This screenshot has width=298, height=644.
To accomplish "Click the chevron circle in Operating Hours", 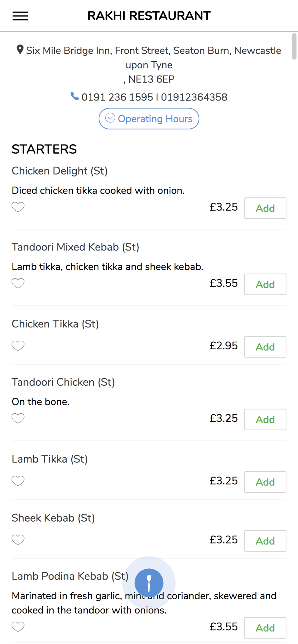I will click(x=110, y=118).
